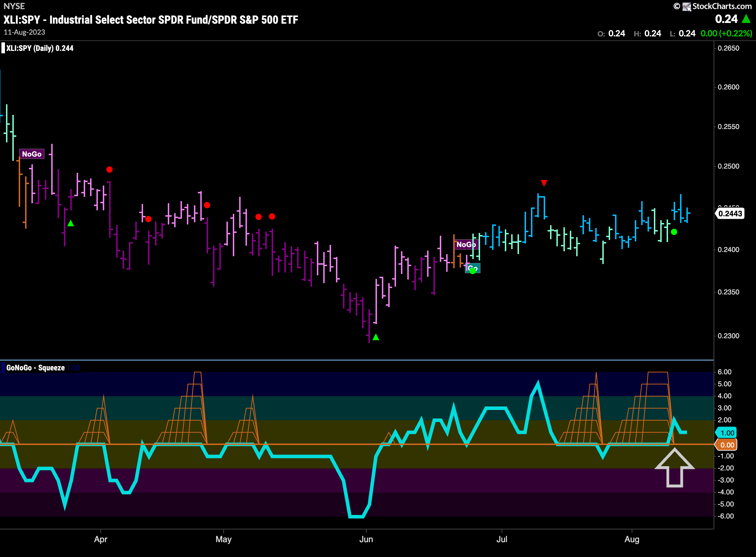The height and width of the screenshot is (557, 756).
Task: Click the 0.2550 price axis label
Action: point(728,127)
